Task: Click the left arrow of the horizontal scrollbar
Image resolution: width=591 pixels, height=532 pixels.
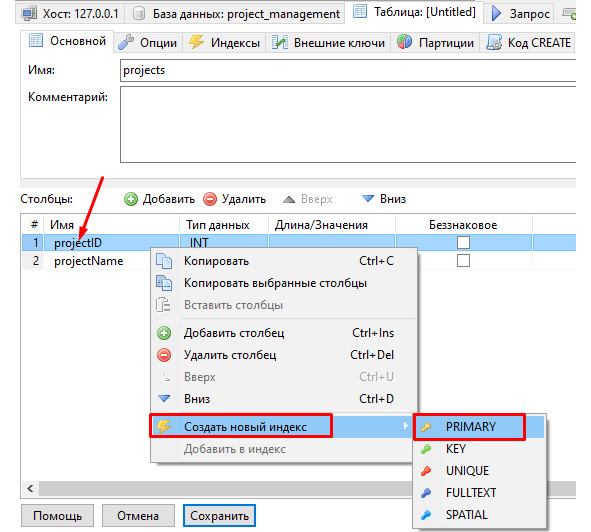Action: click(31, 488)
